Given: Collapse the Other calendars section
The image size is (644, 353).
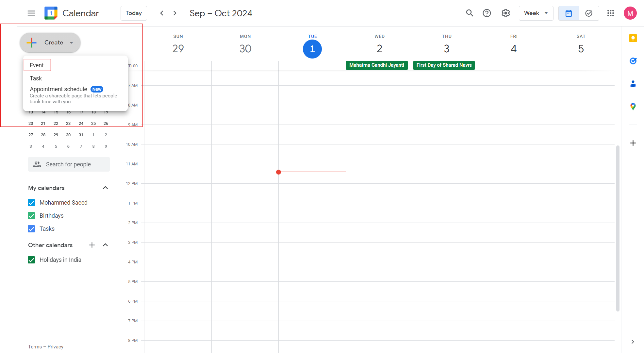Looking at the screenshot, I should tap(105, 245).
